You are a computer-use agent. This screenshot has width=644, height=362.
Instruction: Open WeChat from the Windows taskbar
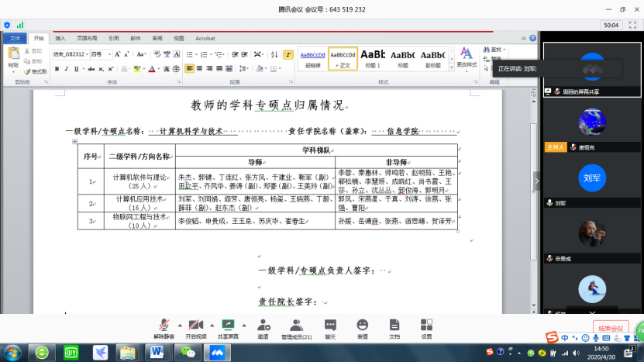pos(188,352)
